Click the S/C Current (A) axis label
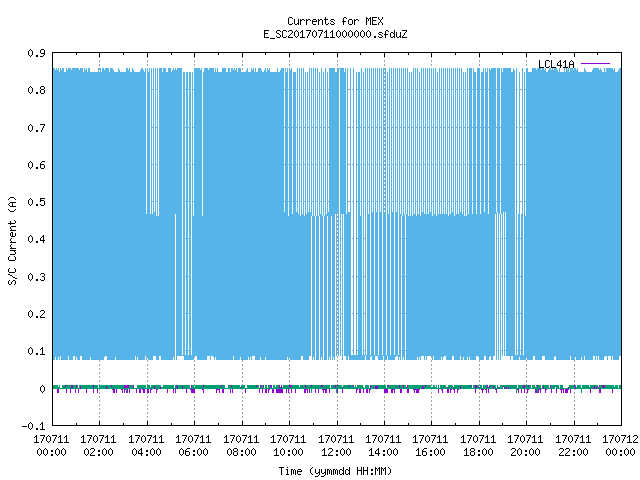640x480 pixels. [x=12, y=241]
